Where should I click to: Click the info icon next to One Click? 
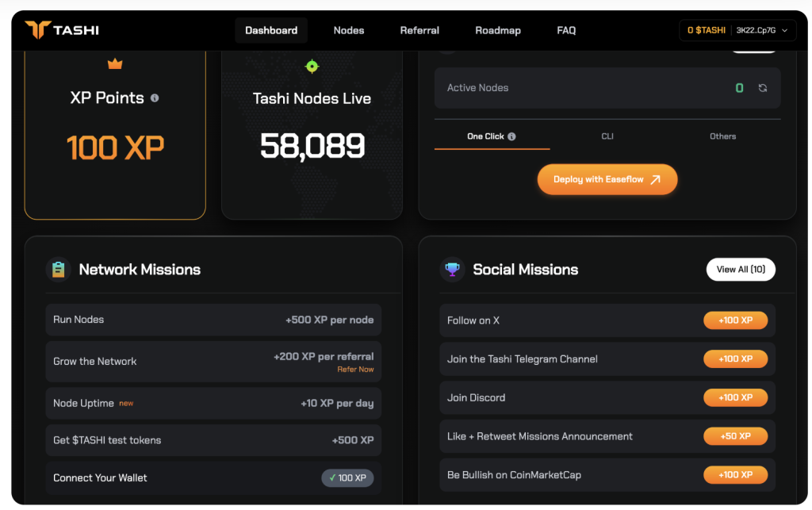pos(511,136)
